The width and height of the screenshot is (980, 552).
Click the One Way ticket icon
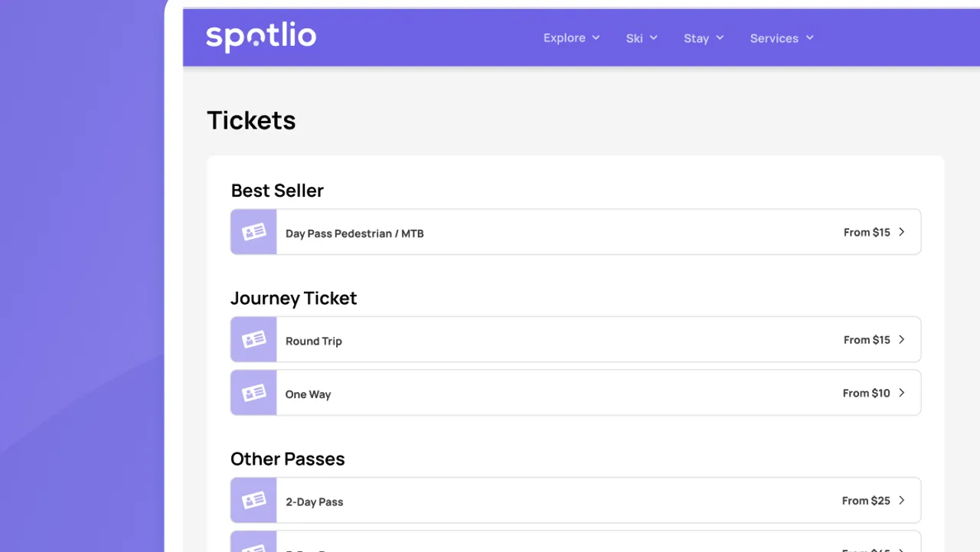(x=253, y=394)
